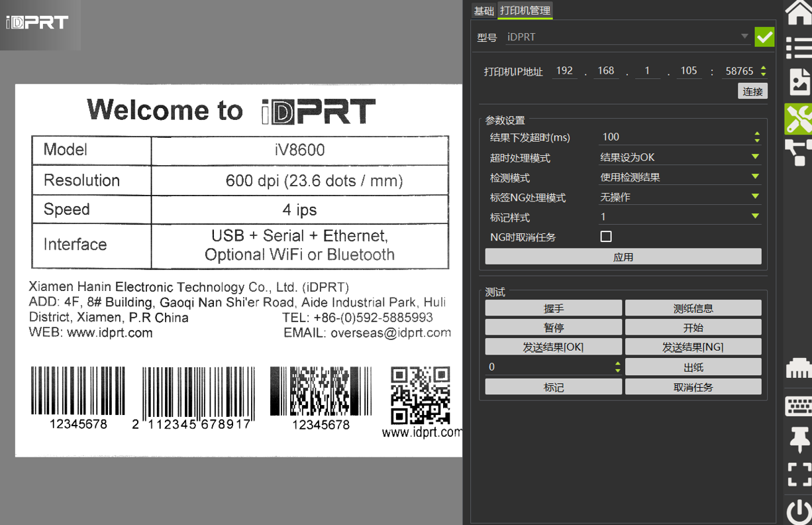Click the 测试 group label
The image size is (812, 525).
(x=495, y=292)
